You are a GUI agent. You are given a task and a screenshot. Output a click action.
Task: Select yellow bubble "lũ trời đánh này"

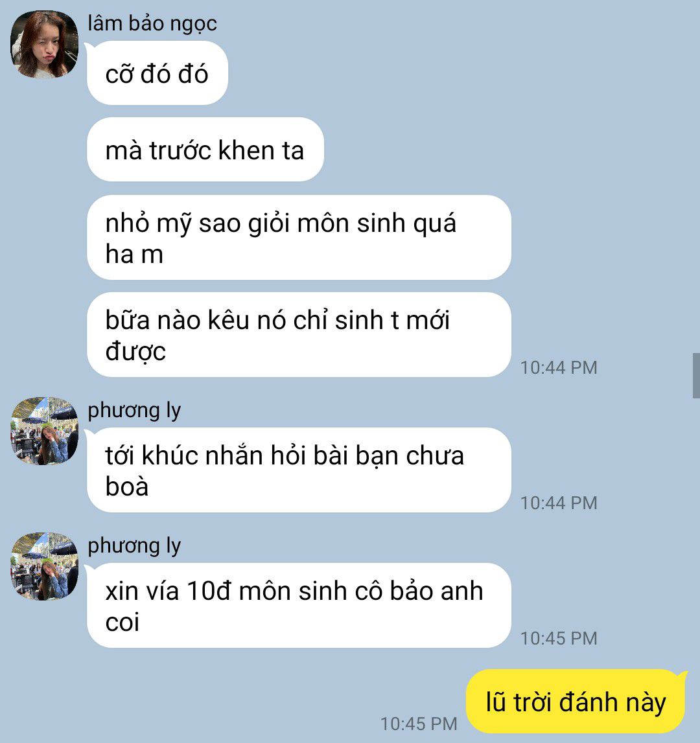tap(576, 702)
